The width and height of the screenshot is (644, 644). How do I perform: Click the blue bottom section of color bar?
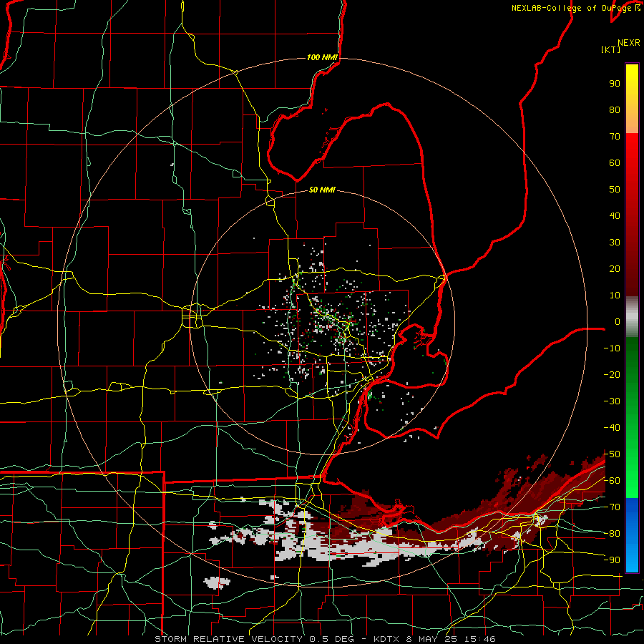click(632, 535)
